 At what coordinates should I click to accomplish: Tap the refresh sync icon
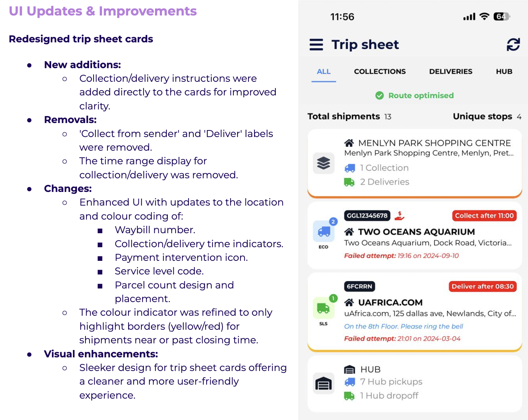click(513, 45)
